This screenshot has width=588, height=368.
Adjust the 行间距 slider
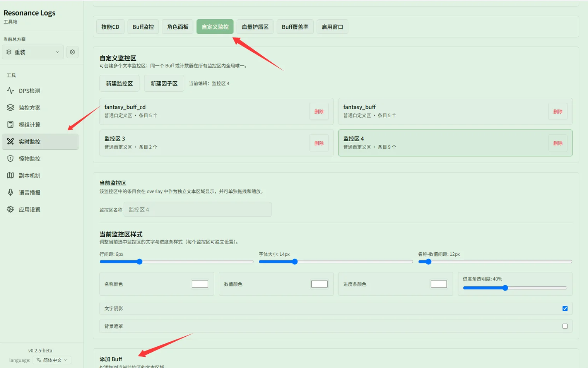pos(176,262)
